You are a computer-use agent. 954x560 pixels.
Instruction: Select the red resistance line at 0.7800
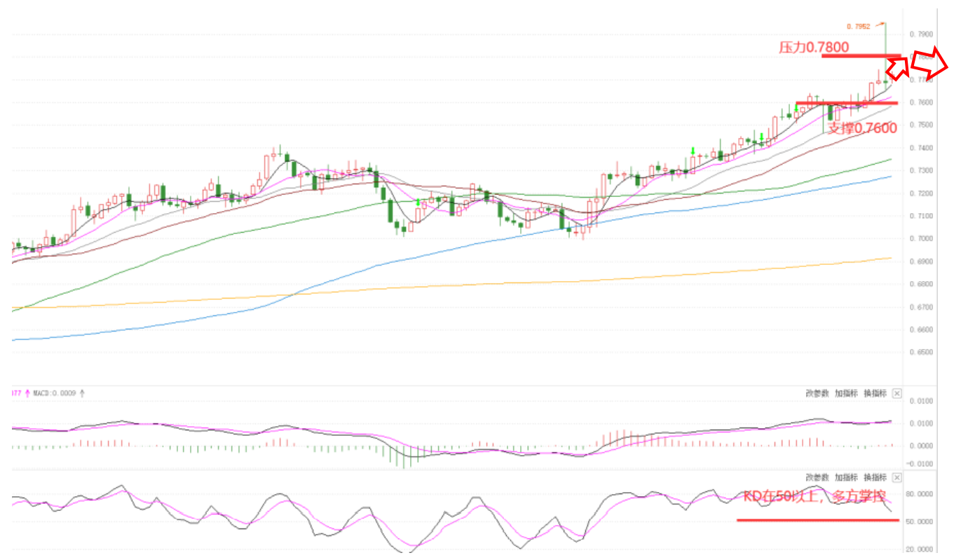coord(861,55)
